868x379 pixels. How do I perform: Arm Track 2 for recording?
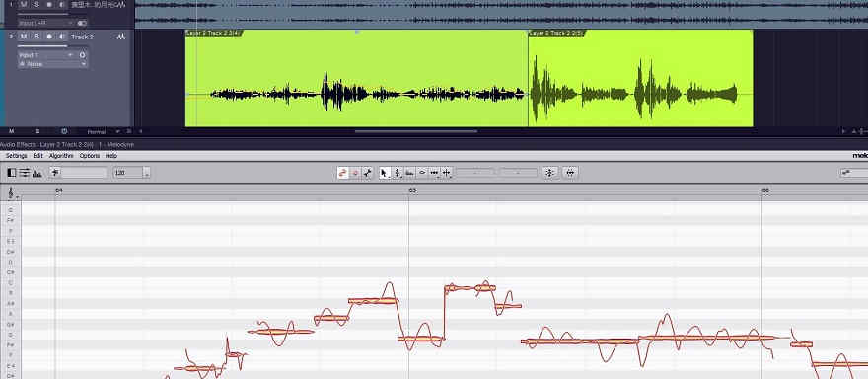(x=49, y=37)
